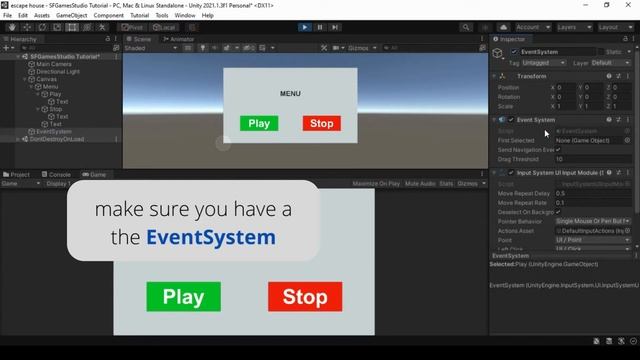Toggle Send Navigation Events checkbox
The width and height of the screenshot is (640, 360).
558,150
